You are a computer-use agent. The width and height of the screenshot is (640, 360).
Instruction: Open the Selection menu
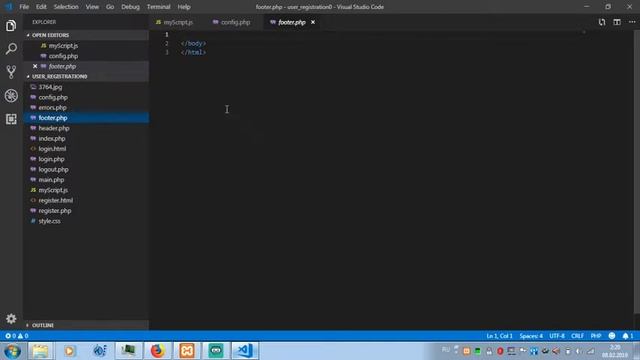pos(66,7)
